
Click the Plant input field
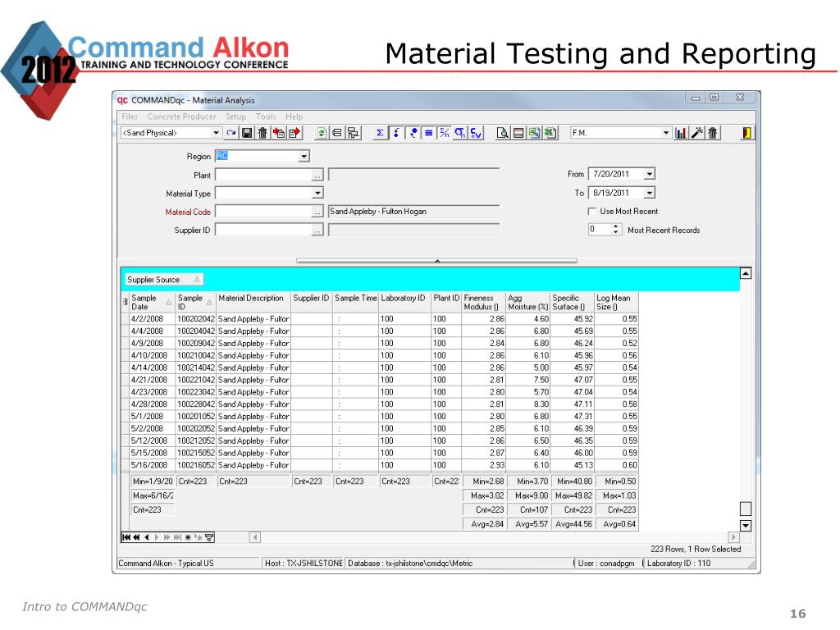[x=263, y=176]
